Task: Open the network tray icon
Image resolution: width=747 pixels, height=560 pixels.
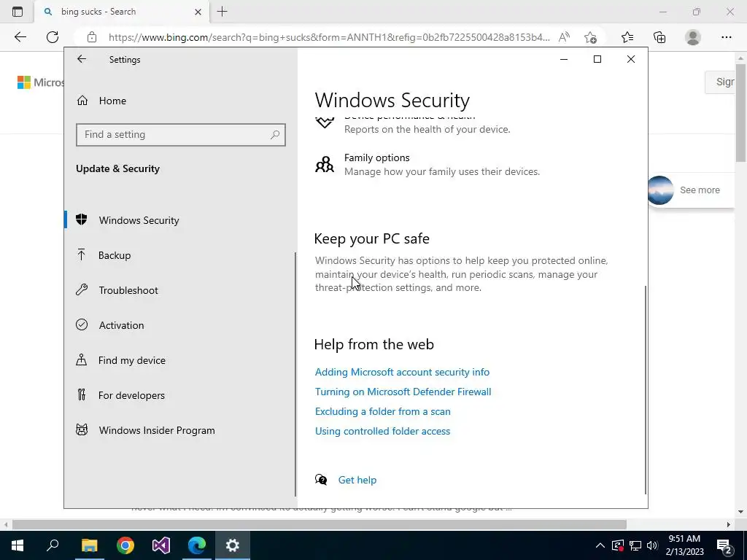Action: [x=635, y=545]
